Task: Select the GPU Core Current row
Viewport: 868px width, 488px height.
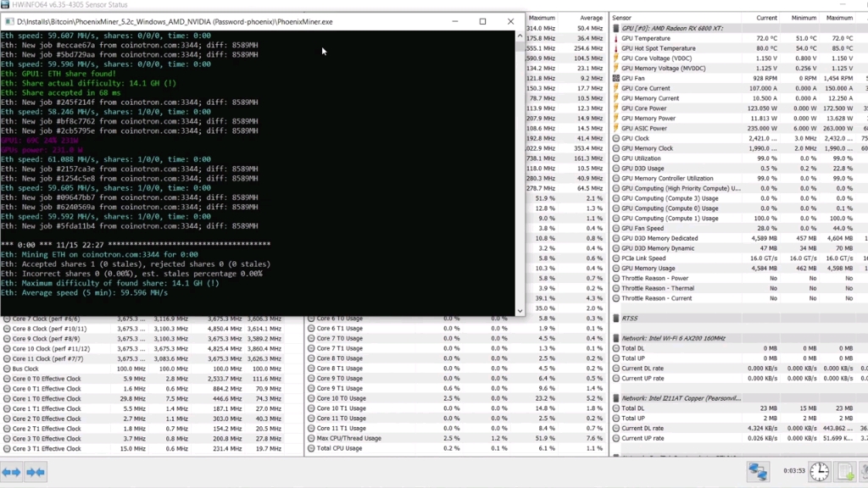Action: click(x=739, y=88)
